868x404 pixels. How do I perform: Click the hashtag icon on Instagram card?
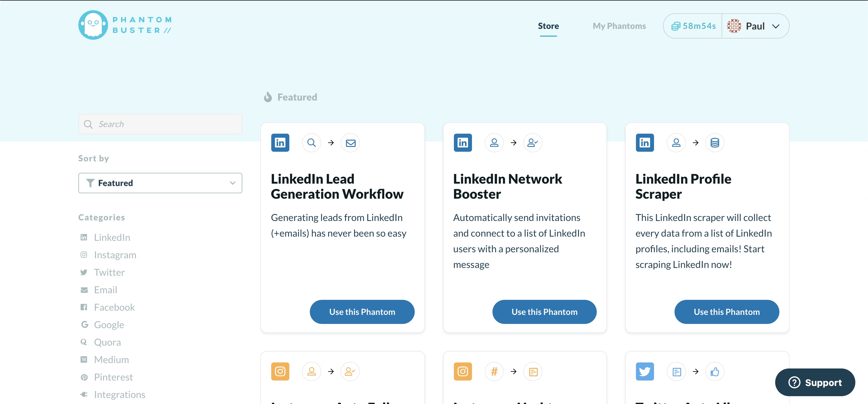tap(494, 371)
